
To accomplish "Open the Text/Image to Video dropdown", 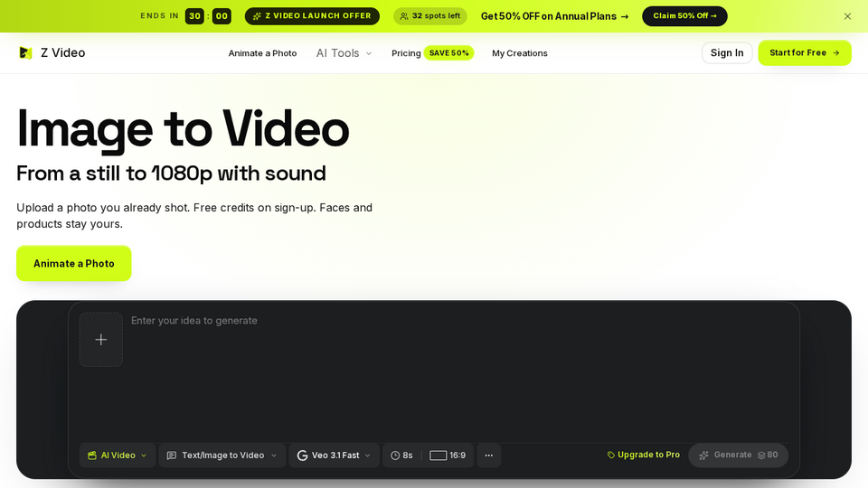I will 222,455.
